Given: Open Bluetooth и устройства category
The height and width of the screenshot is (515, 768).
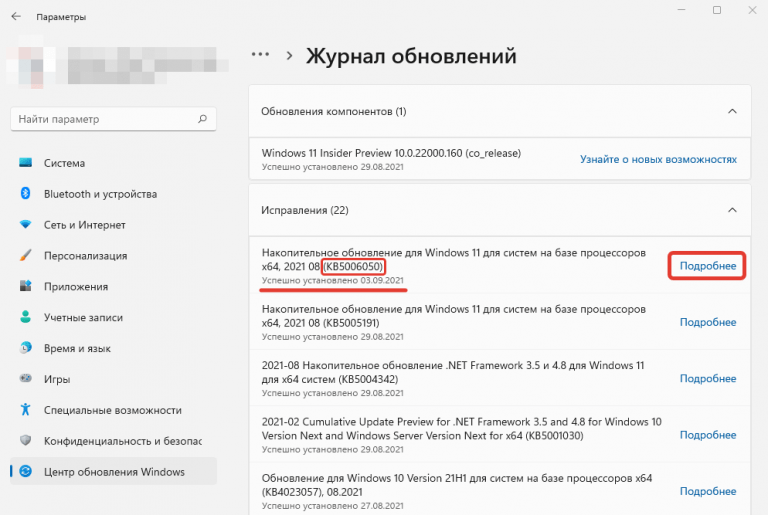Looking at the screenshot, I should tap(113, 194).
